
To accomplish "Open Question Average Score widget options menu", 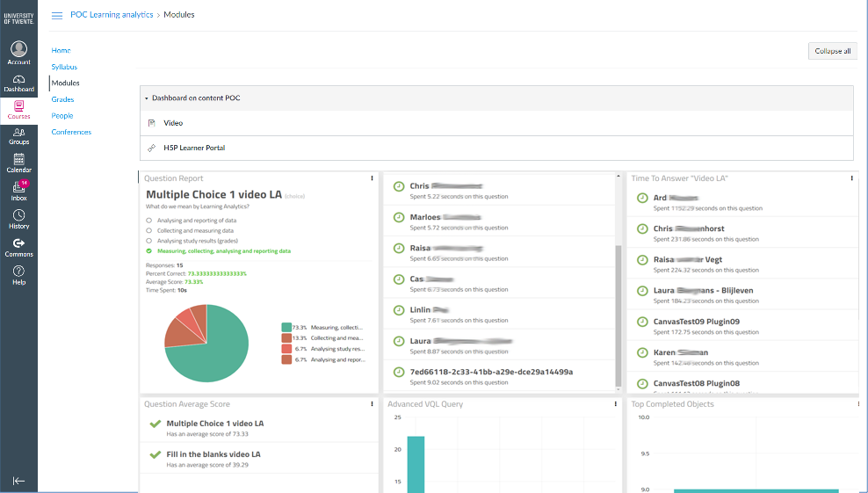I will pos(372,404).
